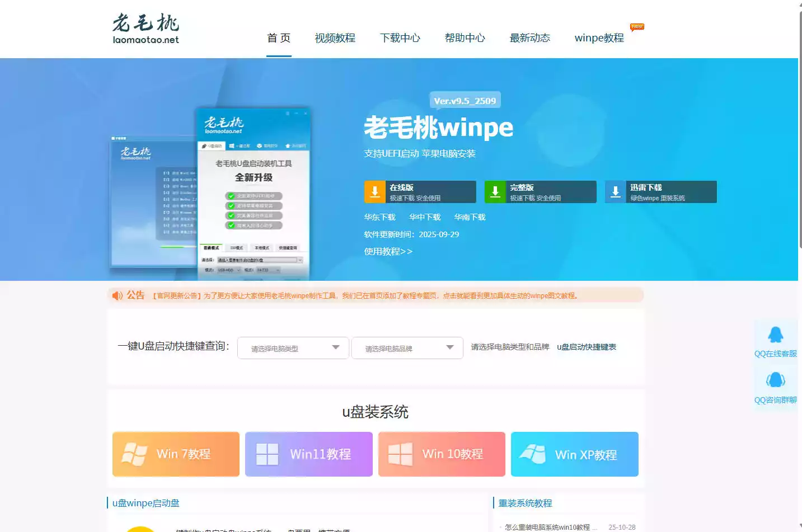
Task: Click the 软件更新时间 2025-09-29 text
Action: (411, 234)
